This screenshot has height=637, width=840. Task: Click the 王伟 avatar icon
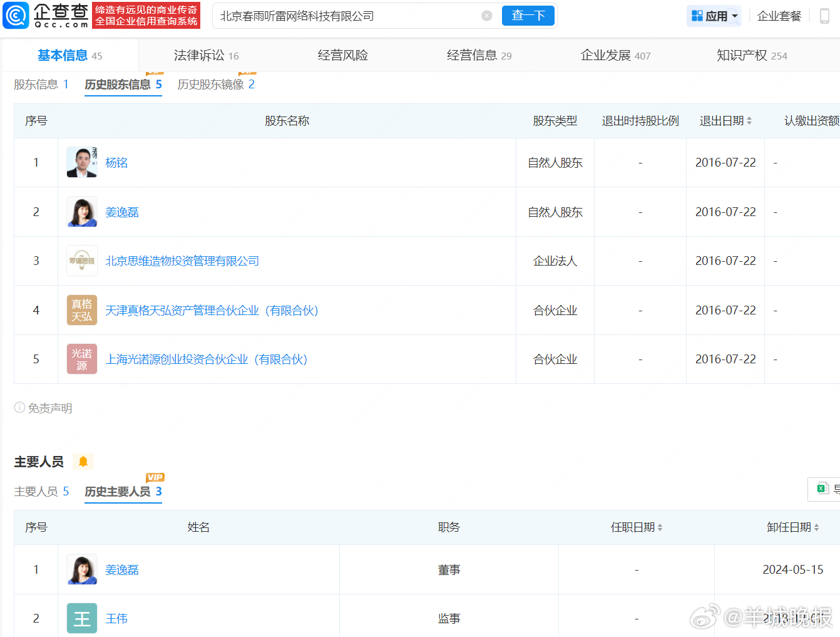(82, 618)
